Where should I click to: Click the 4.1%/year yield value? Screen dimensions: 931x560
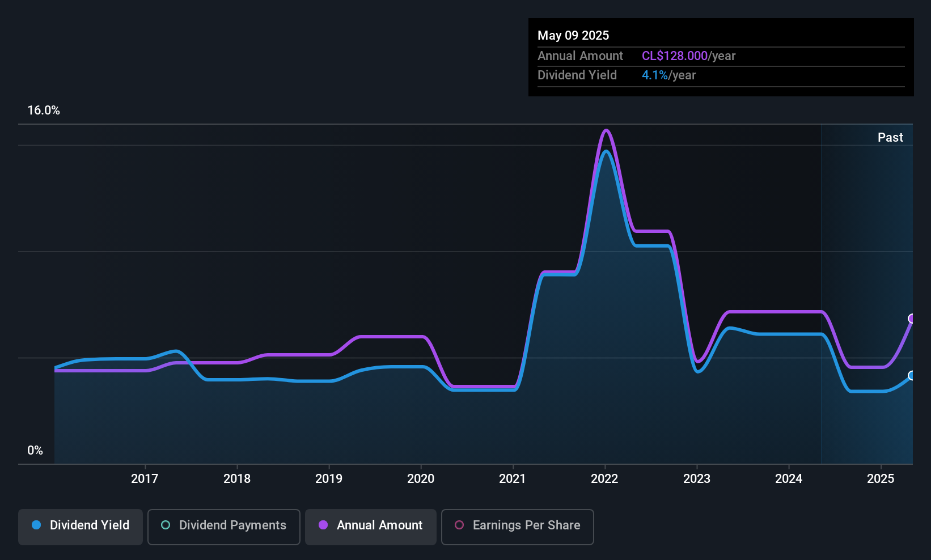[x=668, y=75]
